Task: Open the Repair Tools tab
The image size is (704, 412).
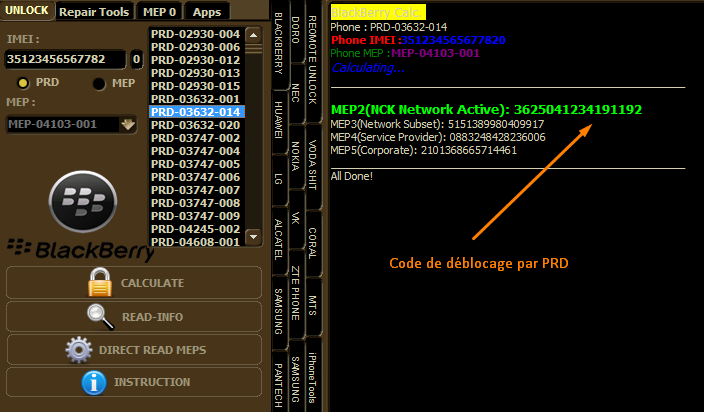Action: click(94, 12)
